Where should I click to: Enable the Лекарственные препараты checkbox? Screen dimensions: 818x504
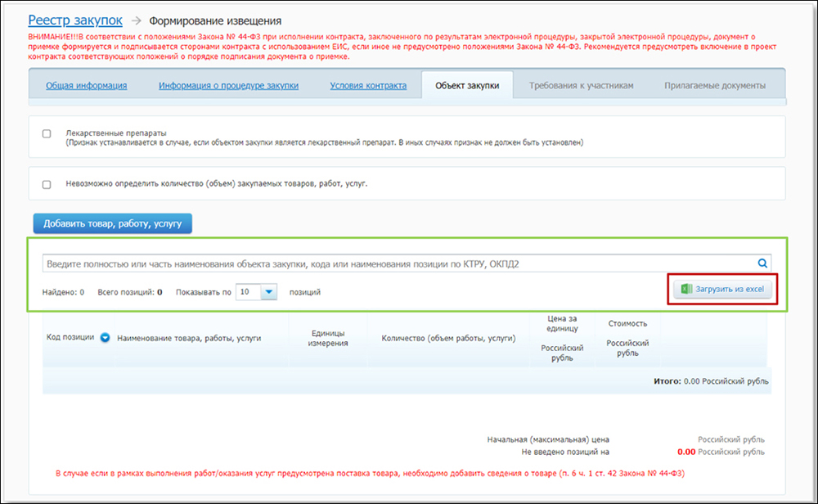tap(47, 133)
